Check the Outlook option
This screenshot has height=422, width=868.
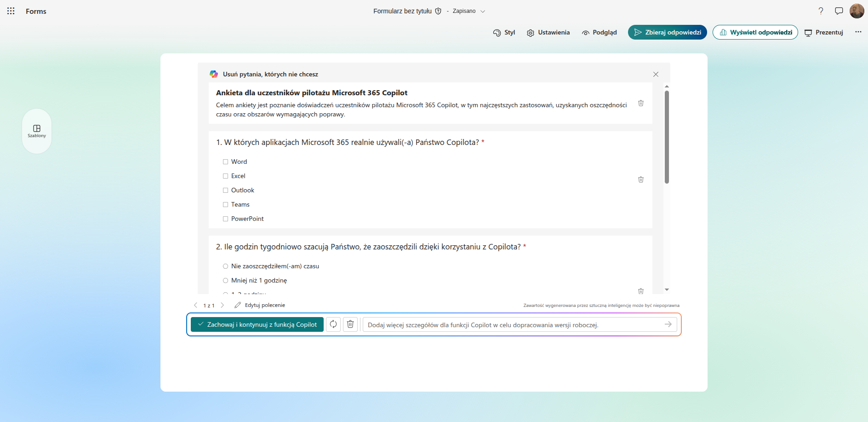[x=225, y=190]
